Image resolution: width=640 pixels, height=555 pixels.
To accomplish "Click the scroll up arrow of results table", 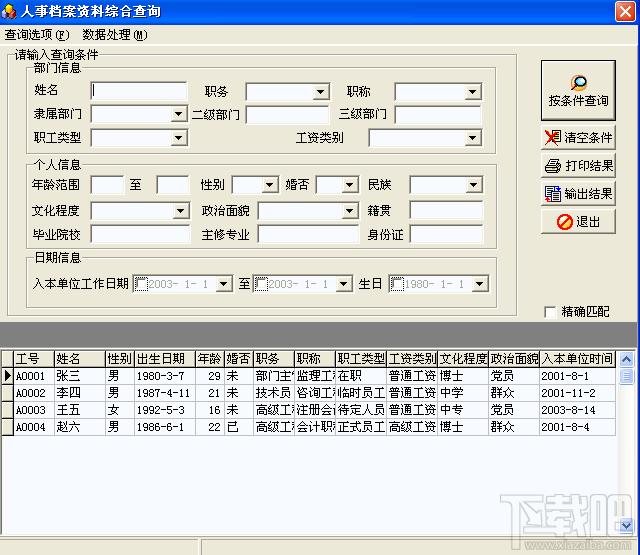I will 627,360.
